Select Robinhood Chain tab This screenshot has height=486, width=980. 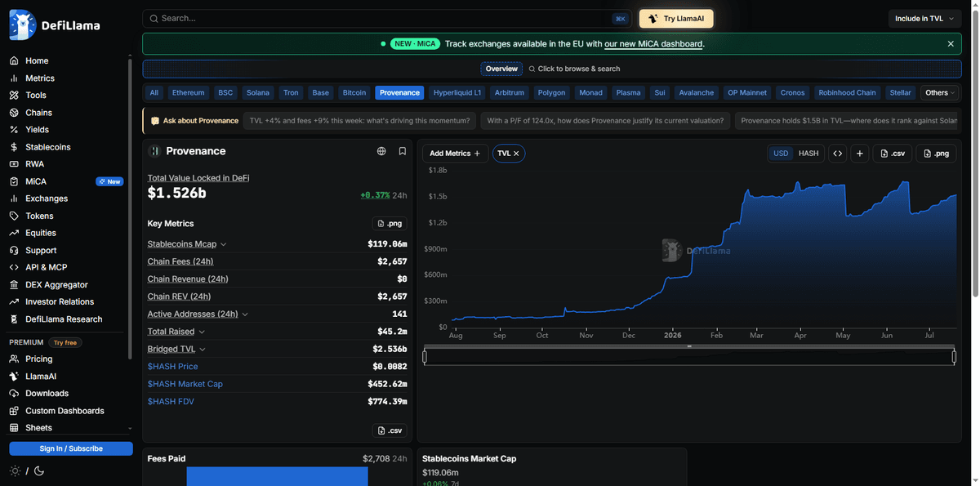tap(848, 92)
